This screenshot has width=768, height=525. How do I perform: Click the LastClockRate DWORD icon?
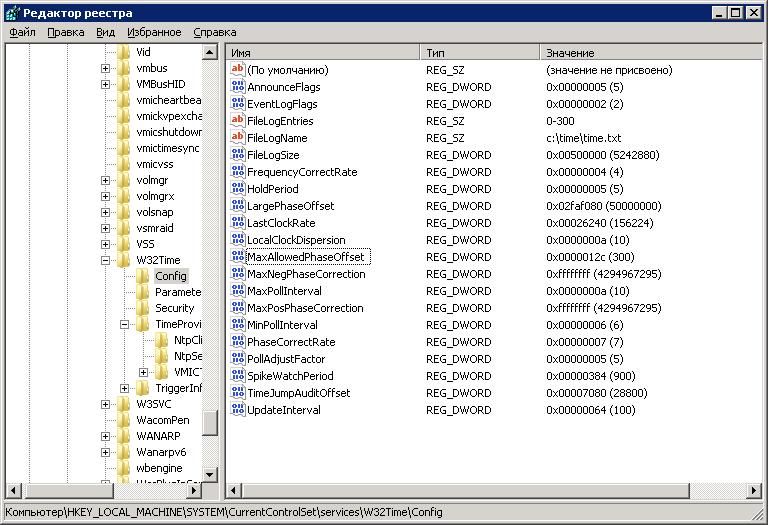point(238,223)
